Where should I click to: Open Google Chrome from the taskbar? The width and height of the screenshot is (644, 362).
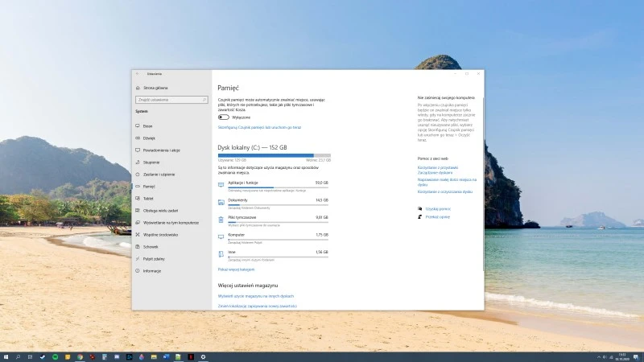80,357
